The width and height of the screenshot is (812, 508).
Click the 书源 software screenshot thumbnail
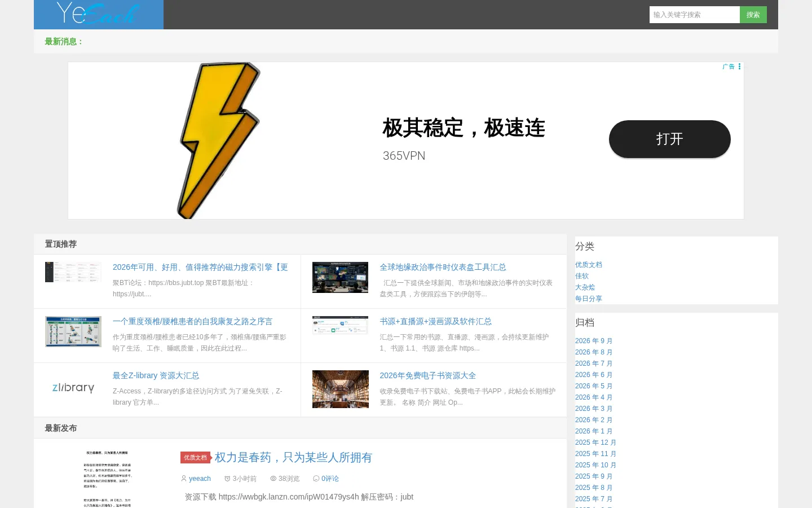click(x=340, y=325)
